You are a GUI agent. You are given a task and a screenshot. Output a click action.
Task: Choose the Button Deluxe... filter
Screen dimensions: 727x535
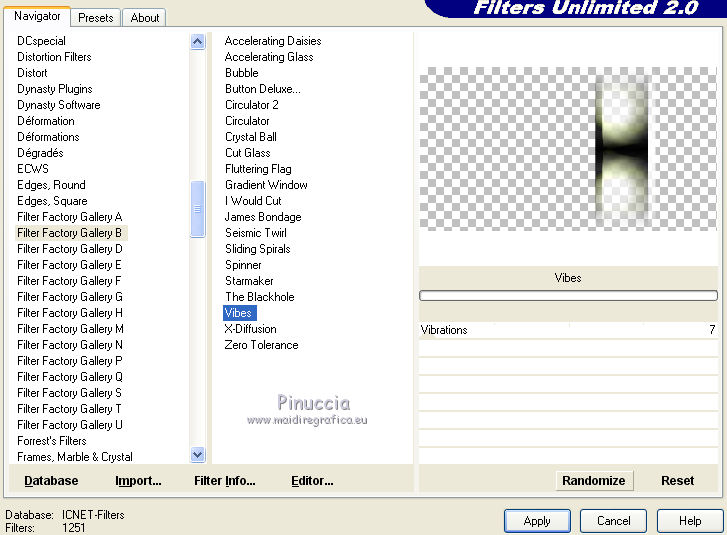[262, 89]
